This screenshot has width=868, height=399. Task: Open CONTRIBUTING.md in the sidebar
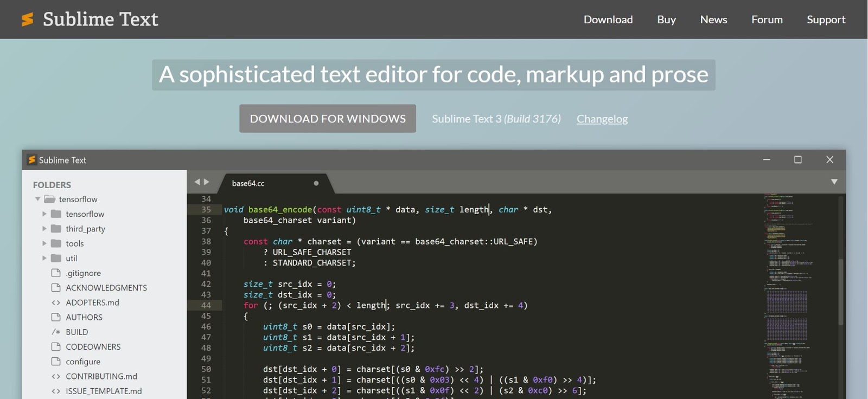(101, 376)
